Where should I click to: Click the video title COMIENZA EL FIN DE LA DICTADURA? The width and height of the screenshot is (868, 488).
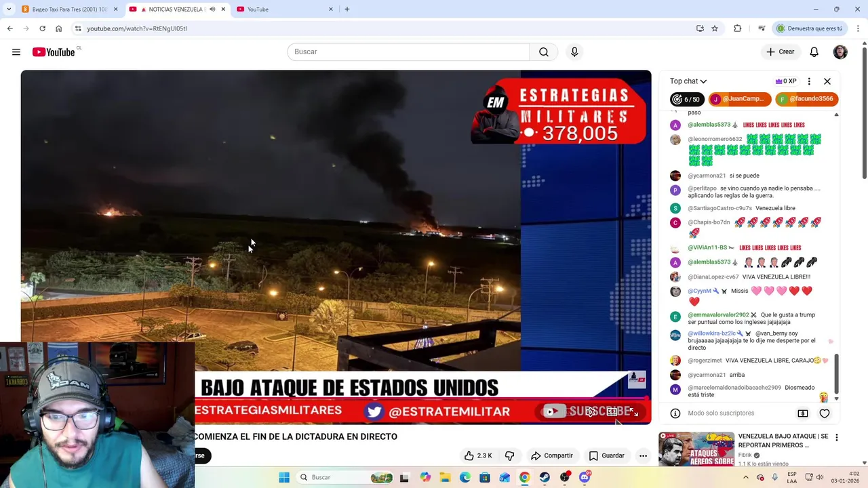[296, 437]
